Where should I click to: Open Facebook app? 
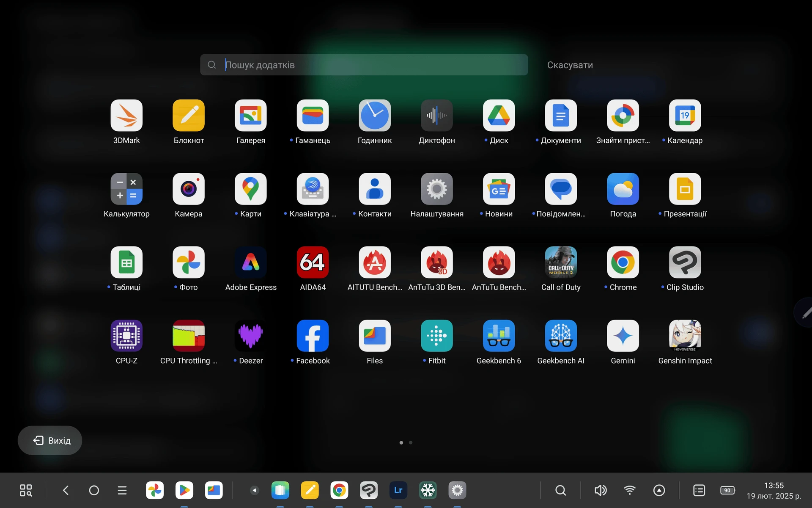(313, 336)
